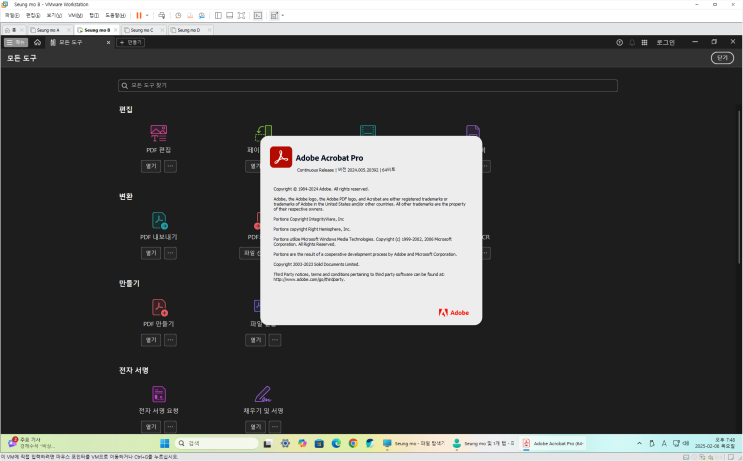Click 열기 under 전자 서명 요청
Image resolution: width=743 pixels, height=461 pixels.
[151, 426]
